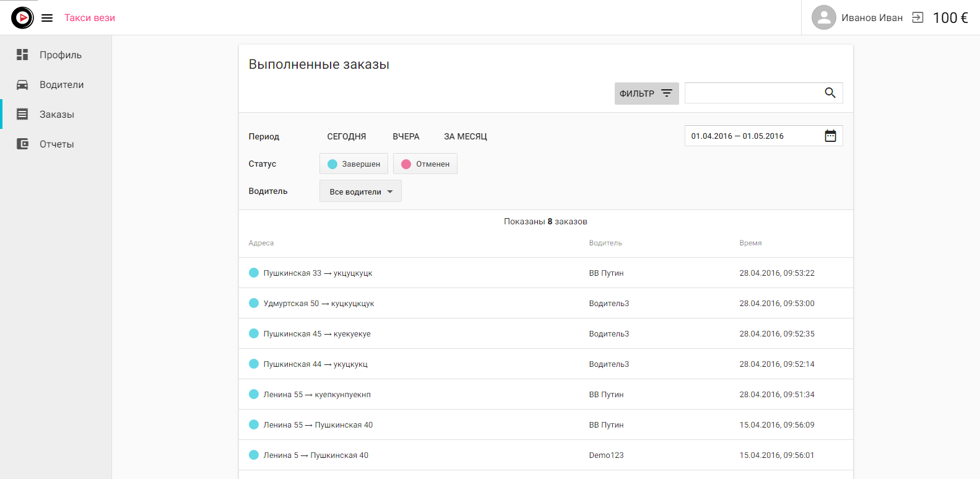Click the user avatar icon

tap(823, 17)
